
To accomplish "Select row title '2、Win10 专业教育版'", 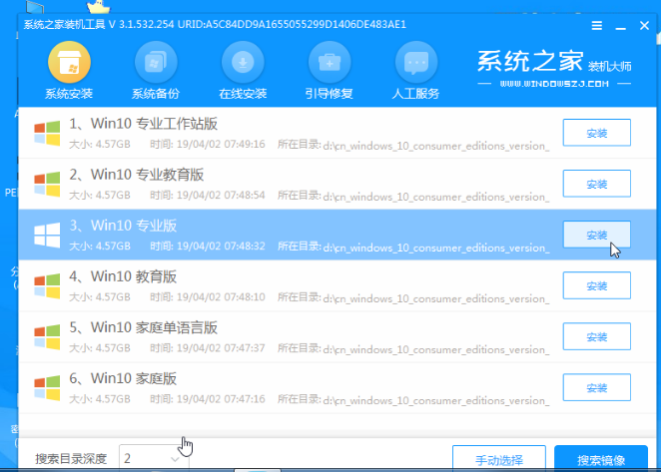I will (137, 175).
